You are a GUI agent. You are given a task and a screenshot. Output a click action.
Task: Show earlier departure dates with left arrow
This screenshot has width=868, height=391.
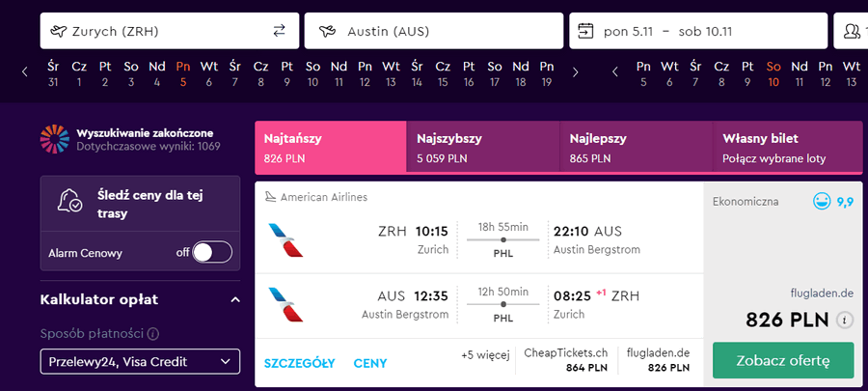coord(25,72)
